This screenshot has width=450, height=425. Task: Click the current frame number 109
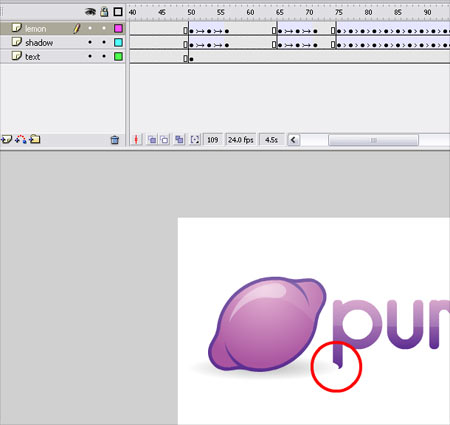(213, 140)
